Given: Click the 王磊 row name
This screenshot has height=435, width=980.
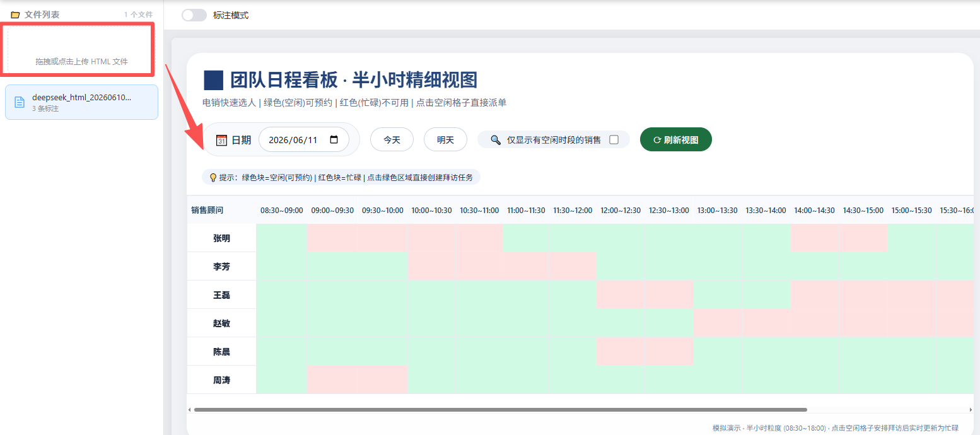Looking at the screenshot, I should click(221, 295).
